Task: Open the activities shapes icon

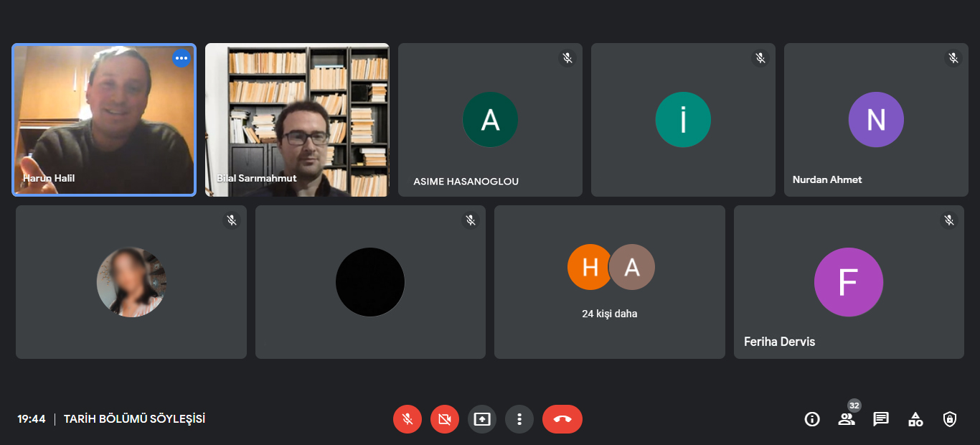Action: [x=915, y=419]
